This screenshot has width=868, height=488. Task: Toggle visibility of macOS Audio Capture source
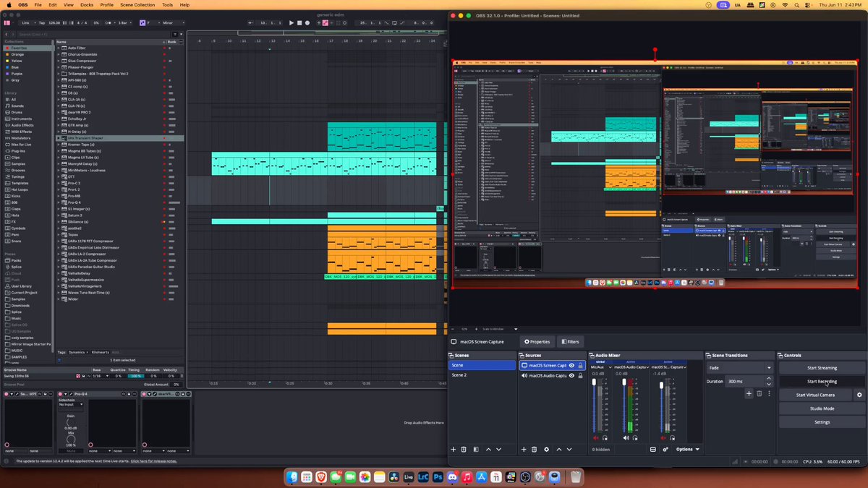point(571,376)
